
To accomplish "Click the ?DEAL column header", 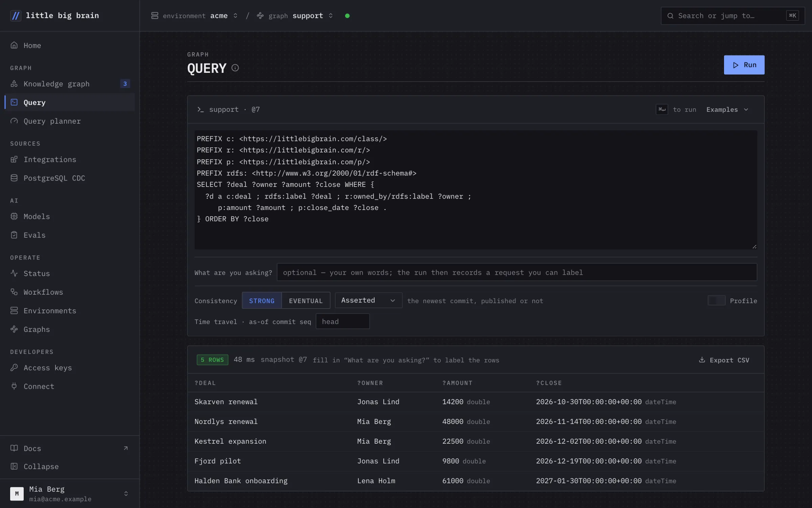I will (205, 383).
